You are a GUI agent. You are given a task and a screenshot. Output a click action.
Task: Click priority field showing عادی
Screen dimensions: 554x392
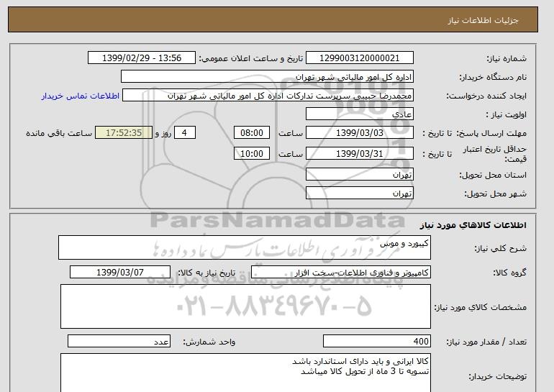point(359,114)
